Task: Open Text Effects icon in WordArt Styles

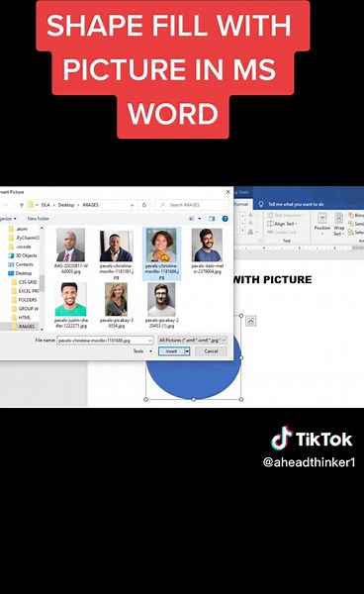Action: pyautogui.click(x=251, y=232)
